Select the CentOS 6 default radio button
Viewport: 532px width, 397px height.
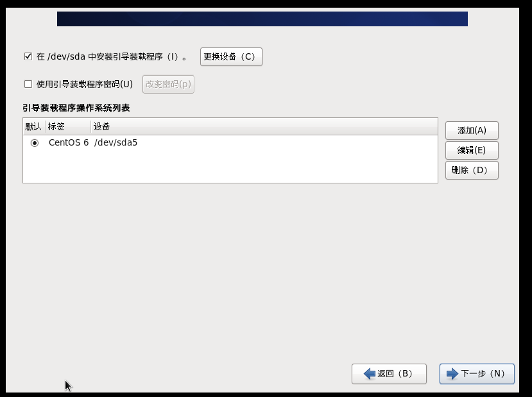pyautogui.click(x=34, y=143)
